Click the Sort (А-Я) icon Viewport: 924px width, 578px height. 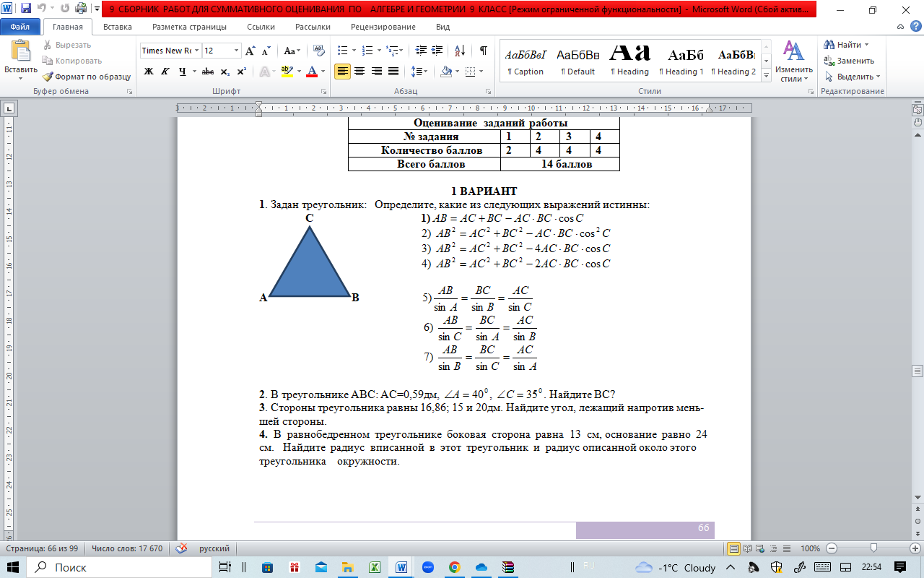(460, 51)
